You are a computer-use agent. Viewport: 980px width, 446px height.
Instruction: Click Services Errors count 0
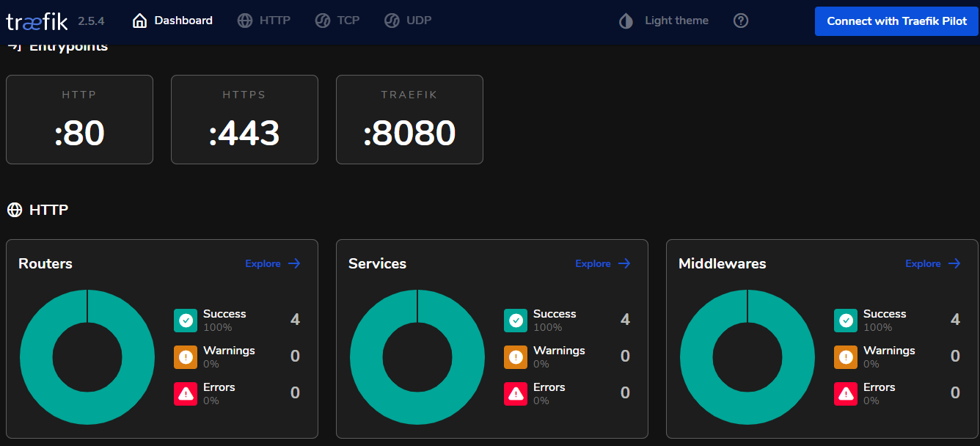coord(625,393)
